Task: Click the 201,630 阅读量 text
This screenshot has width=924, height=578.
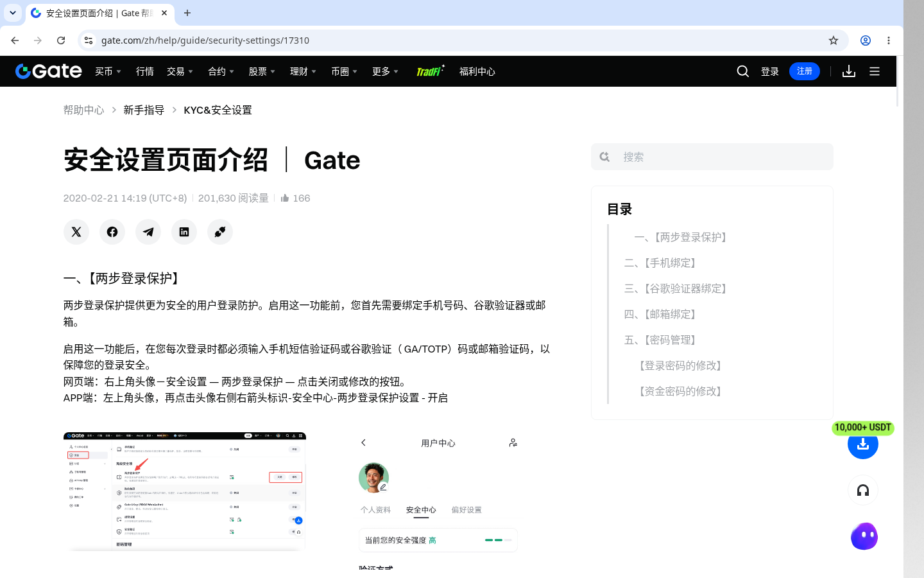Action: point(234,198)
